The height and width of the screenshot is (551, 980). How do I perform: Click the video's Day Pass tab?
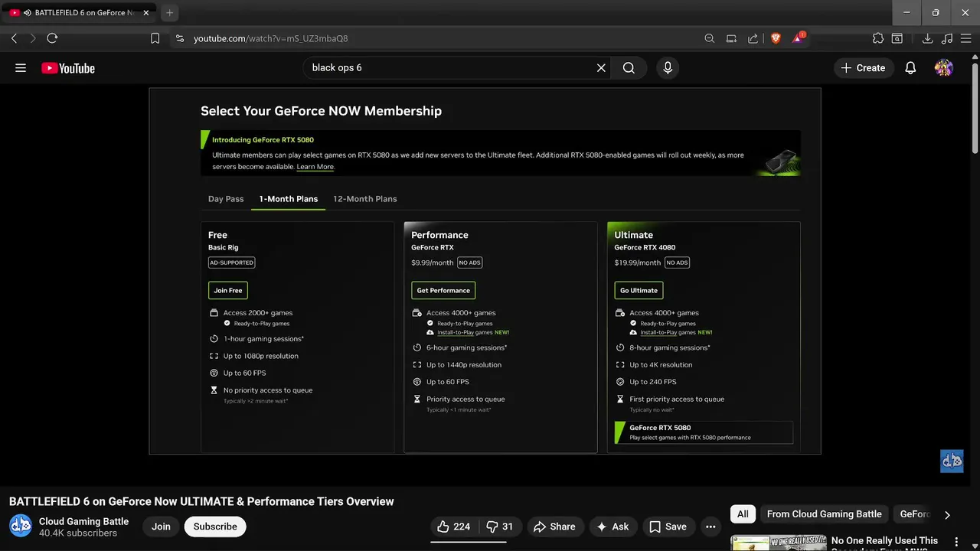pyautogui.click(x=226, y=199)
